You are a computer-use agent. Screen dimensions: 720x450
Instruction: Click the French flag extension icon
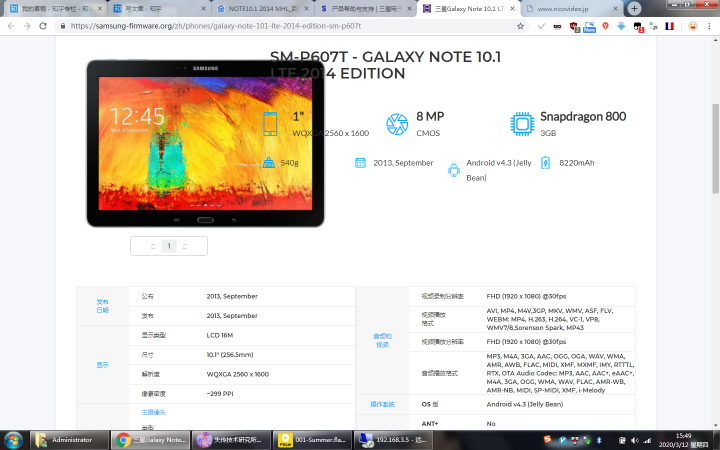coord(669,26)
